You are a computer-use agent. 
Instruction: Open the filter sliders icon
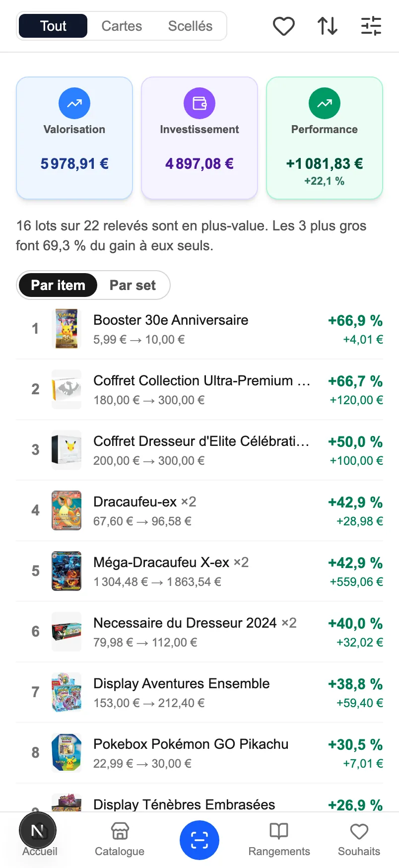(x=371, y=26)
